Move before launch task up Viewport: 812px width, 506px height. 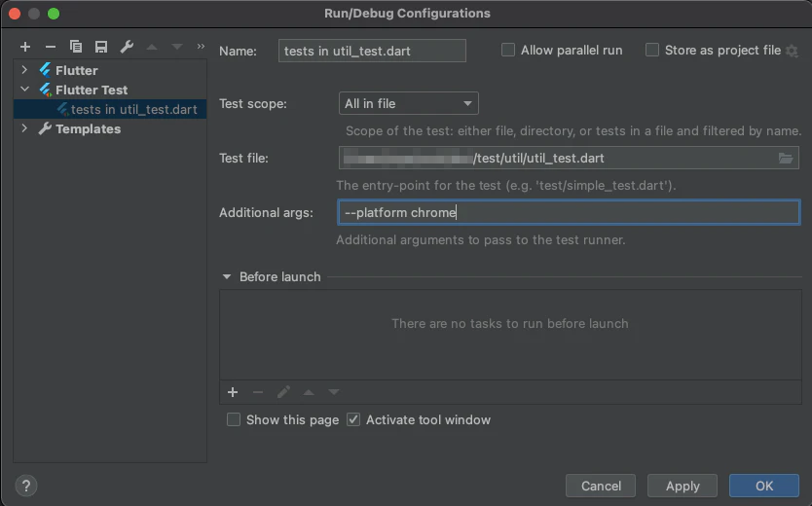coord(309,392)
